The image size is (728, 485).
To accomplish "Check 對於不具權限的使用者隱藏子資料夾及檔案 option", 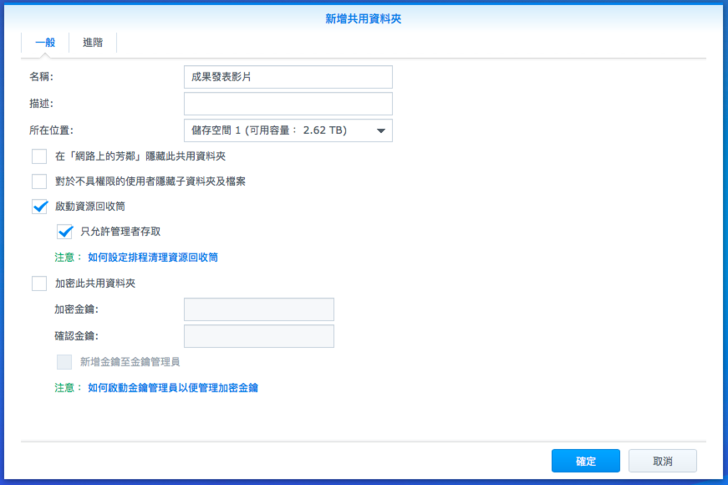I will tap(40, 181).
